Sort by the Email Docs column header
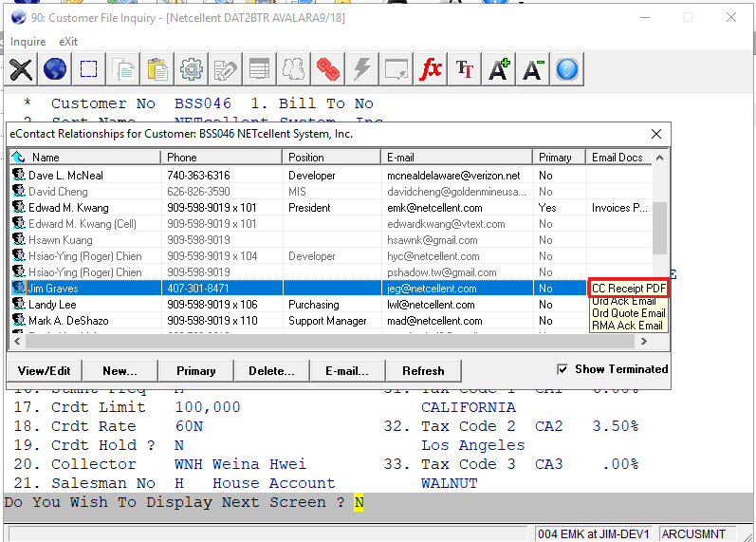 click(x=619, y=158)
